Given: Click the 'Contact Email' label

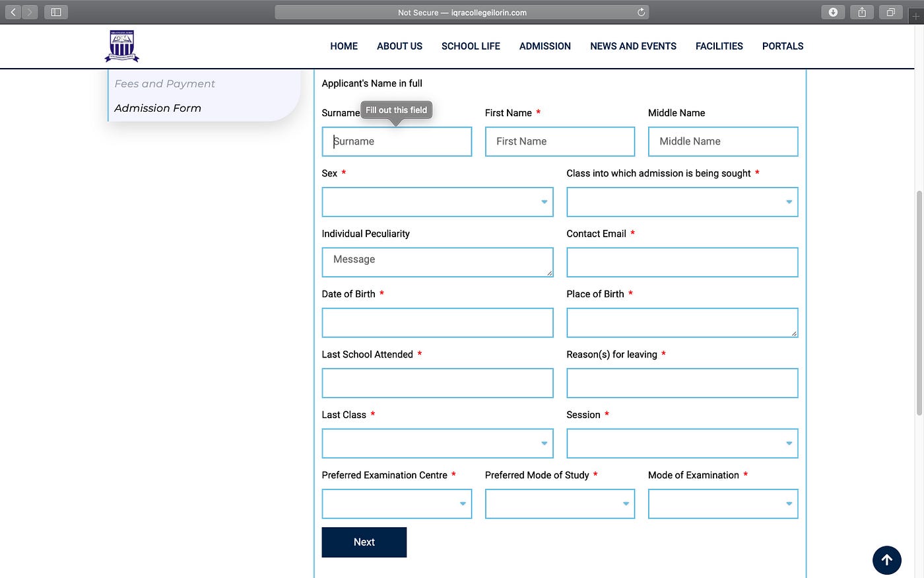Looking at the screenshot, I should [596, 234].
